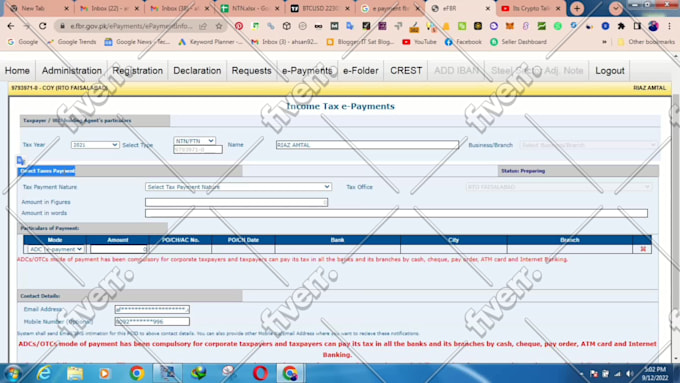The height and width of the screenshot is (383, 680).
Task: Expand the Business/Branch dropdown
Action: [x=588, y=145]
